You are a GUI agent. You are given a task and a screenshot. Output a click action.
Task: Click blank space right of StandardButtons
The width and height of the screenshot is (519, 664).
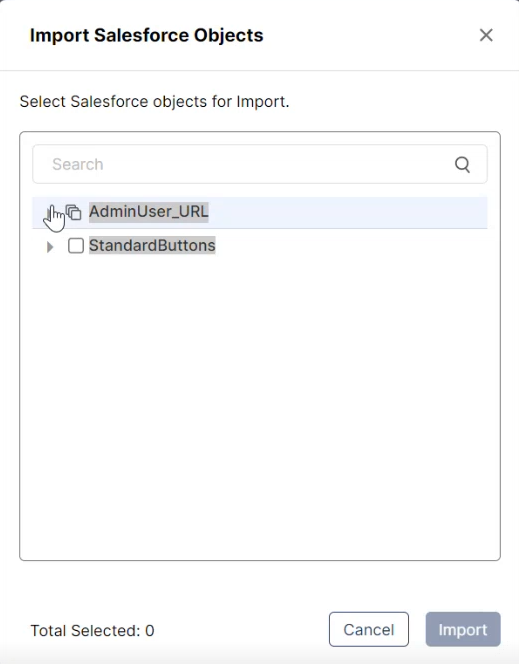(351, 246)
